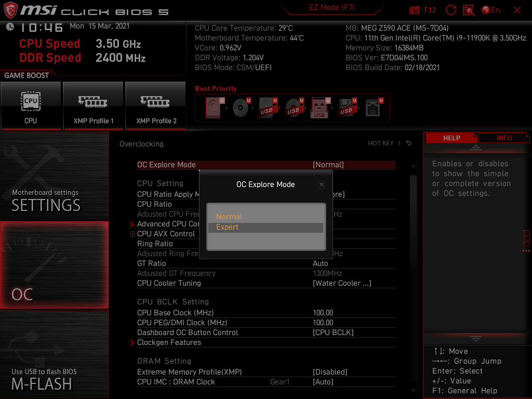Enable the CPU Game Boost button

(31, 106)
